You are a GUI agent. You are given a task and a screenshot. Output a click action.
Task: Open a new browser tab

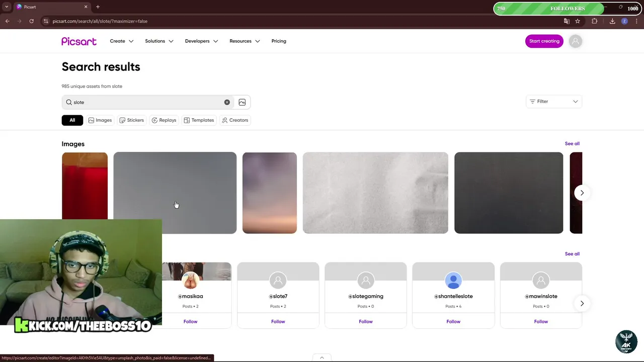point(98,7)
